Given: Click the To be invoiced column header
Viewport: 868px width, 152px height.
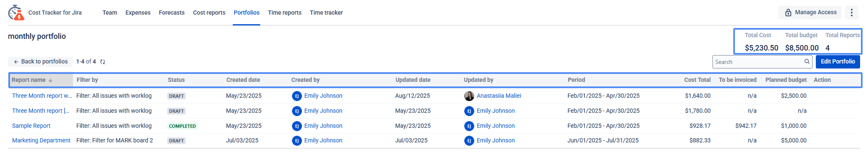Looking at the screenshot, I should pyautogui.click(x=737, y=80).
